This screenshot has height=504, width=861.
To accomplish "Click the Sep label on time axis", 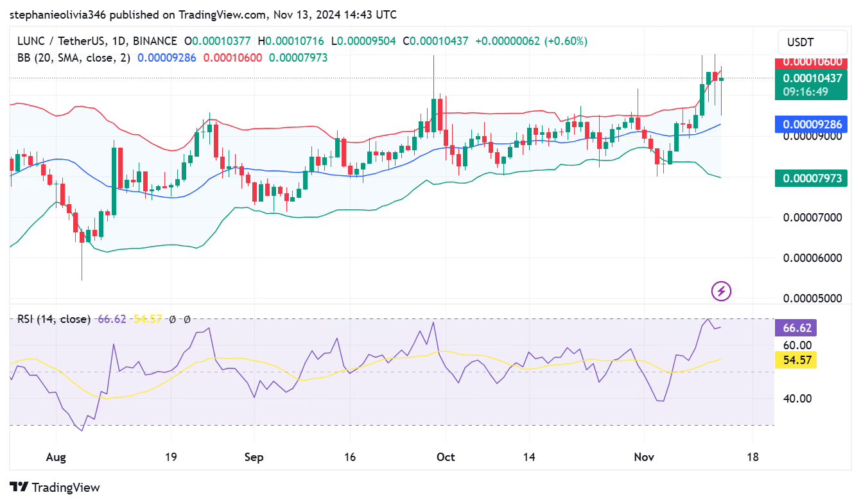I will point(254,457).
